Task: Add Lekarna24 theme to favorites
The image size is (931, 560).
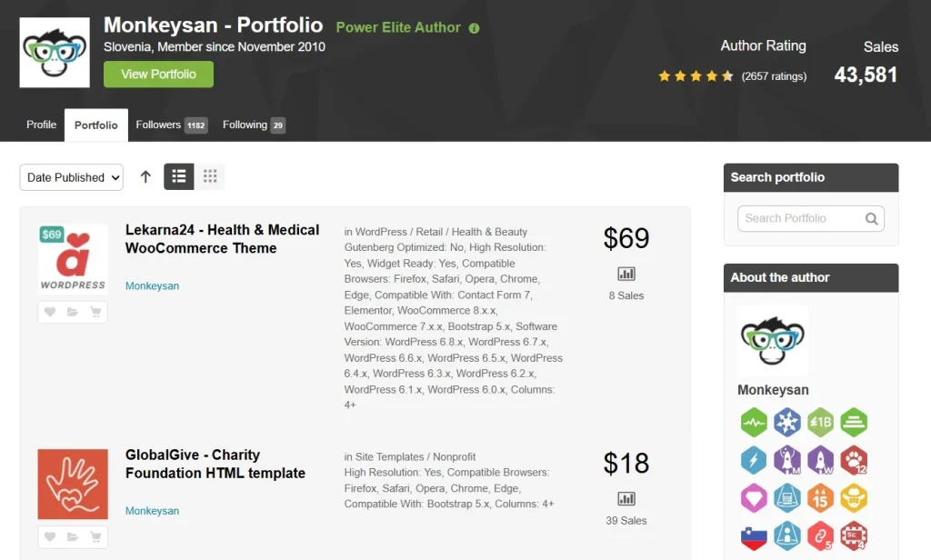Action: [x=50, y=312]
